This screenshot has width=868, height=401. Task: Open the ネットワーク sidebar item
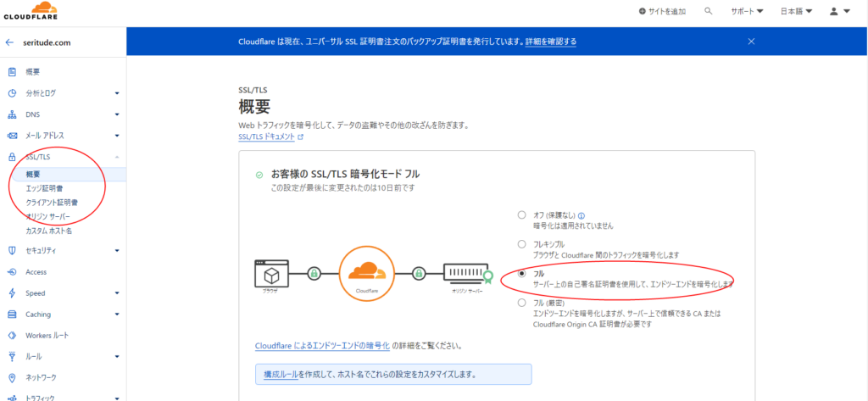(41, 378)
